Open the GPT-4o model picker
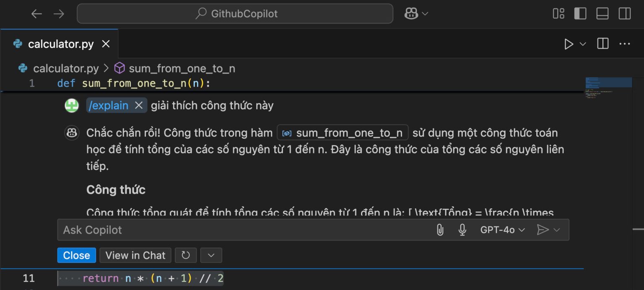This screenshot has width=644, height=290. click(x=502, y=230)
